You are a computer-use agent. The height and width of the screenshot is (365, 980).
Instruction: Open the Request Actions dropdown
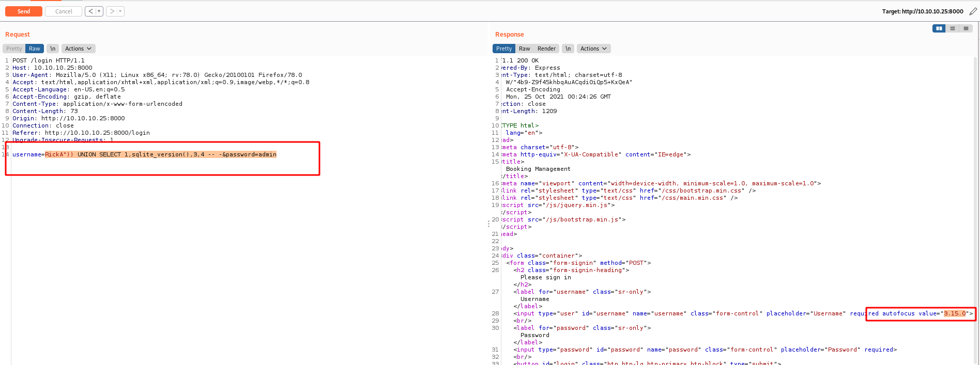(78, 49)
